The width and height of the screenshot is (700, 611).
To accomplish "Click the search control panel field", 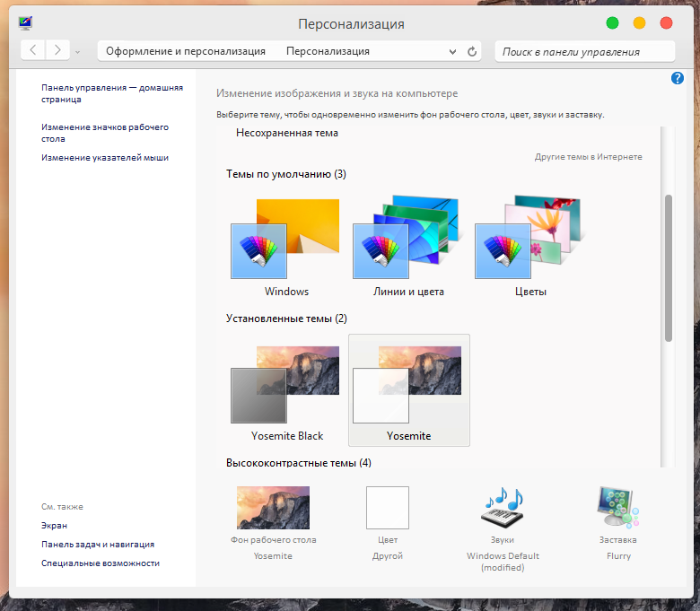I will (585, 52).
